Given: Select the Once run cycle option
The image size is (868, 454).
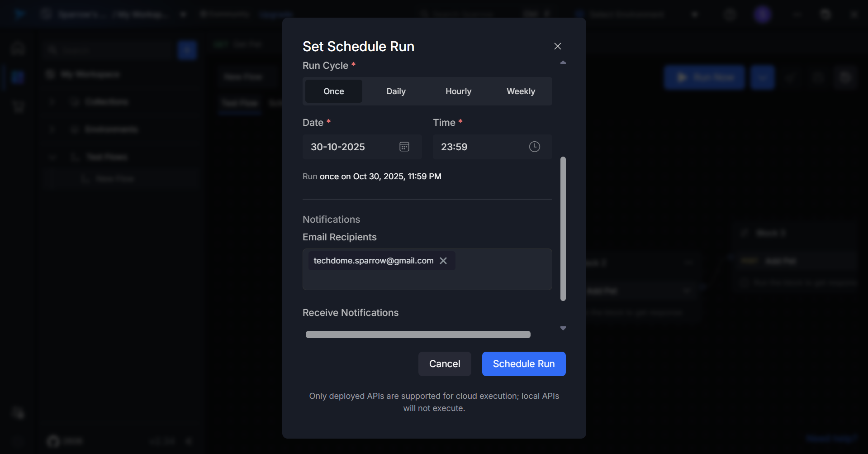Looking at the screenshot, I should point(333,91).
